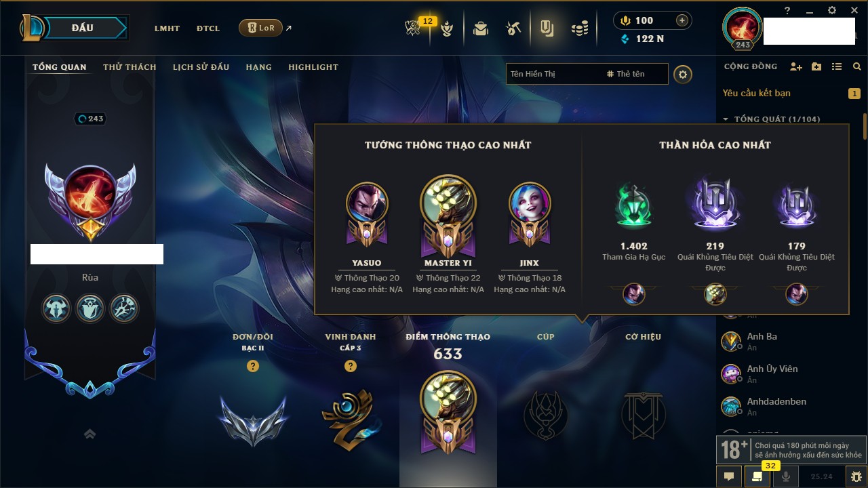This screenshot has width=868, height=488.
Task: Switch to the THỬ THÁCH tab
Action: (x=130, y=67)
